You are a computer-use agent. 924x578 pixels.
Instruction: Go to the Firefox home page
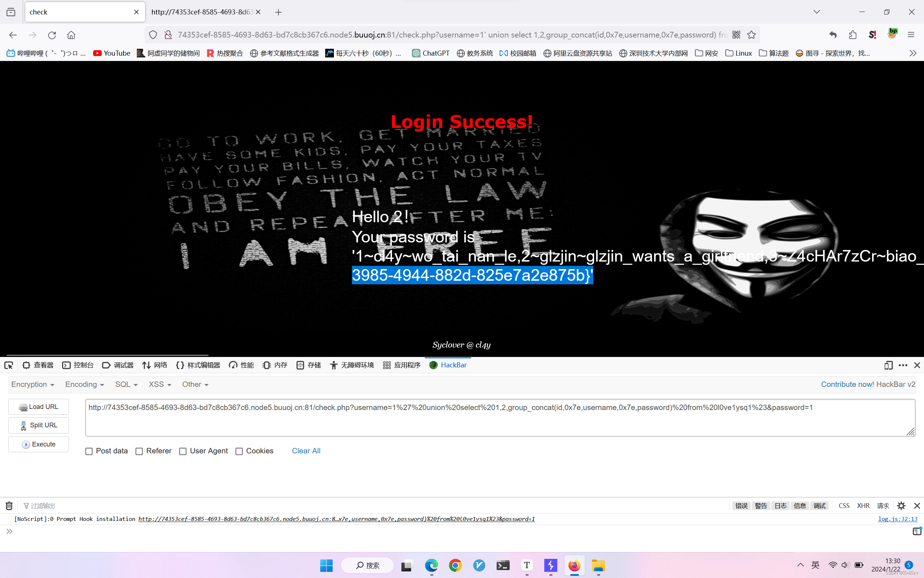[71, 35]
